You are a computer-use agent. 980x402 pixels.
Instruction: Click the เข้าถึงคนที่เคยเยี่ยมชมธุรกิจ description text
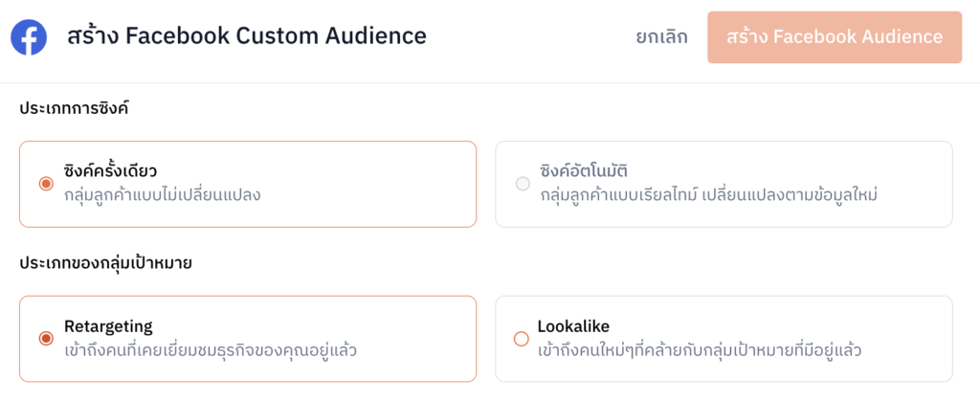(211, 349)
